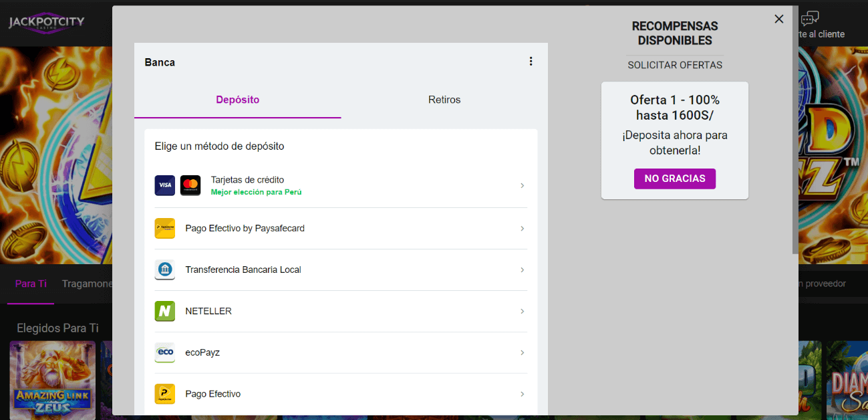Open the Tragamonedas category tab

tap(87, 284)
